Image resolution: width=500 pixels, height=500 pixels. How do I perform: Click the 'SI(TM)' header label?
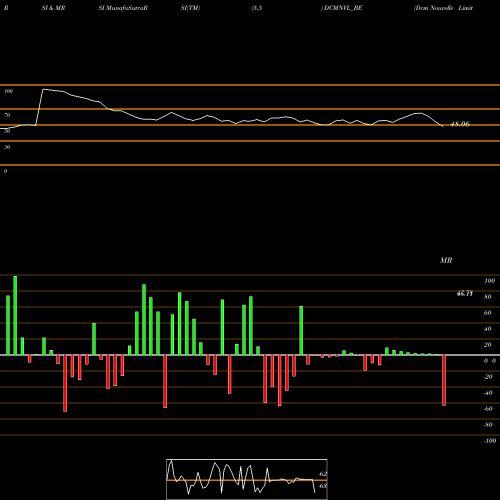pos(190,8)
